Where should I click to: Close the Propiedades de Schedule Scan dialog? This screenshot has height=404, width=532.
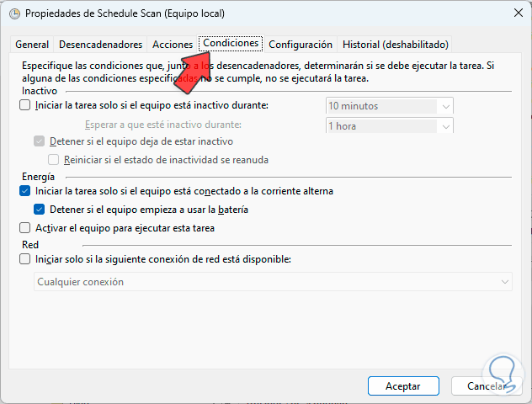[x=514, y=13]
